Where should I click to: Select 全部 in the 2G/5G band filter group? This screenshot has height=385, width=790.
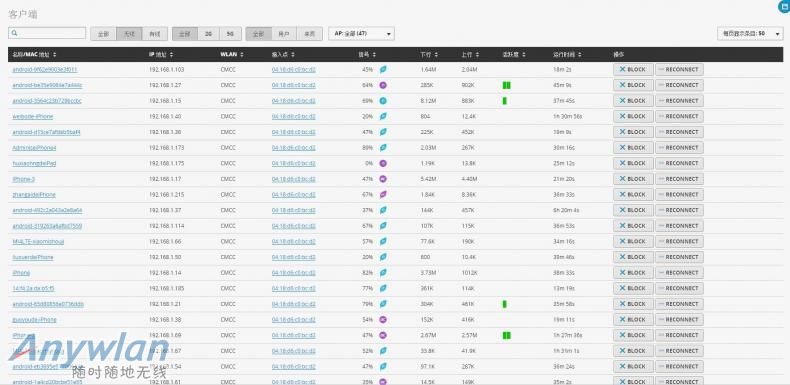(x=185, y=34)
